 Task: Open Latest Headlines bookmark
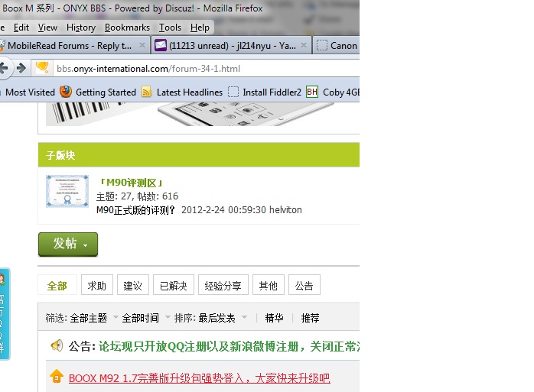pos(190,92)
